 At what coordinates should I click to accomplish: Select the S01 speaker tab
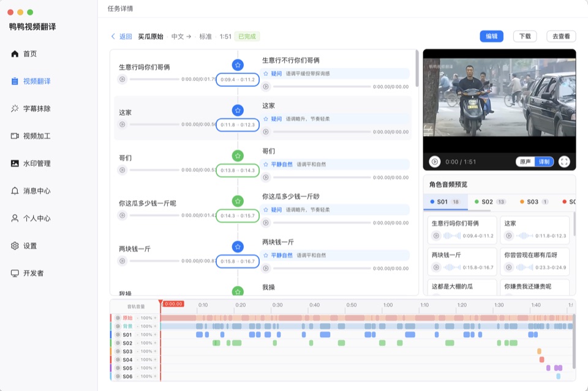[x=445, y=201]
